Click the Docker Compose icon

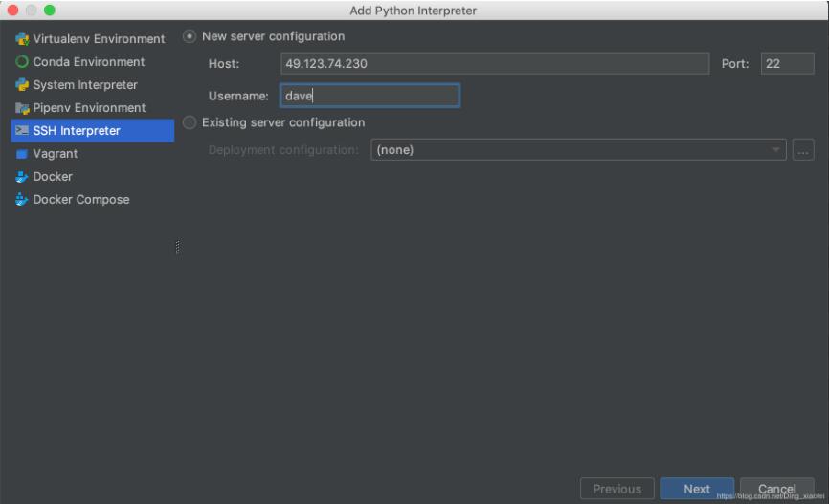point(22,200)
